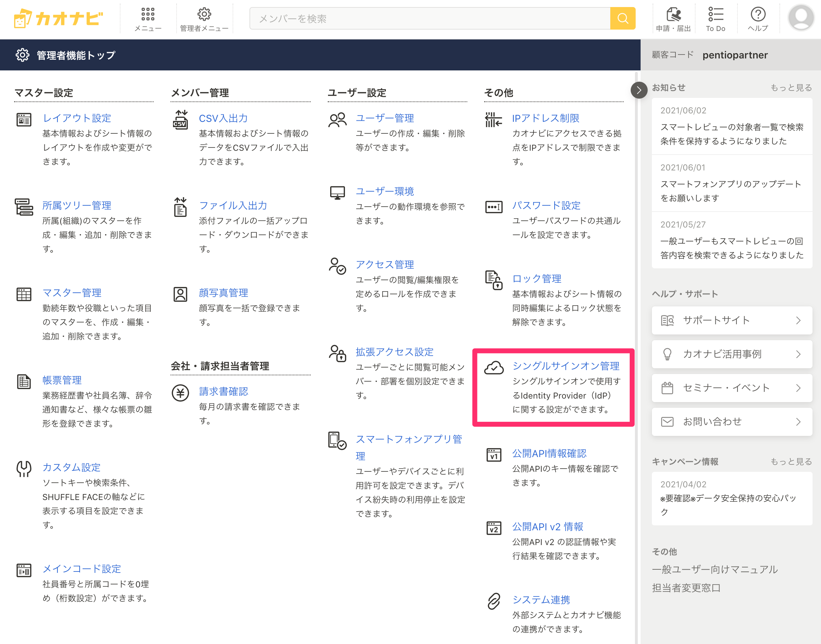Collapse the right sidebar with the arrow toggle

coord(639,90)
